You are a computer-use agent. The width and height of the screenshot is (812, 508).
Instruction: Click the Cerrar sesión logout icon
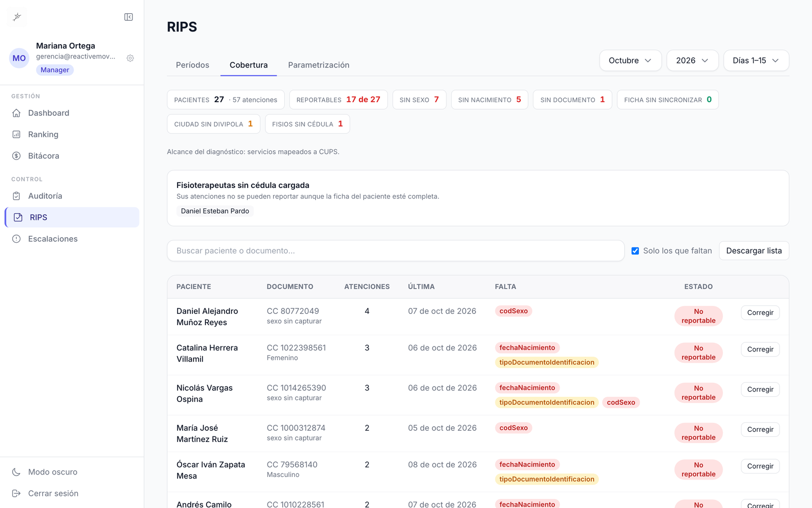point(16,493)
